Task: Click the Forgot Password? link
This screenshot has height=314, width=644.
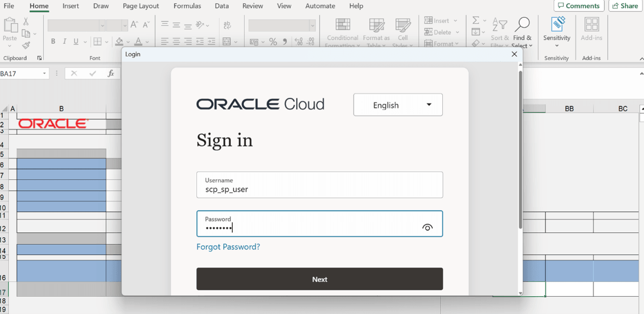Action: (x=228, y=247)
